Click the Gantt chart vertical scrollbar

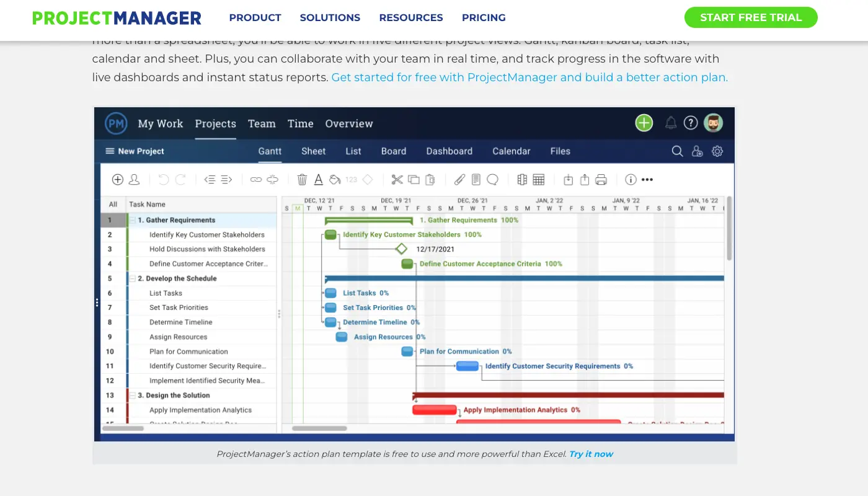[x=729, y=228]
